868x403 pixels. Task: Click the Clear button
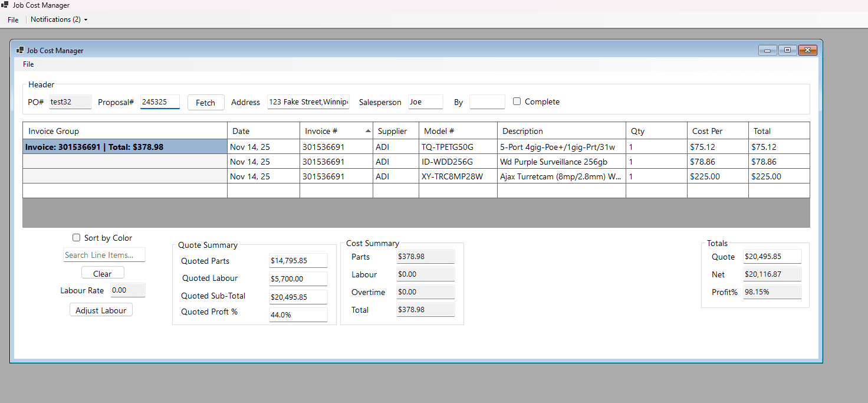click(103, 273)
